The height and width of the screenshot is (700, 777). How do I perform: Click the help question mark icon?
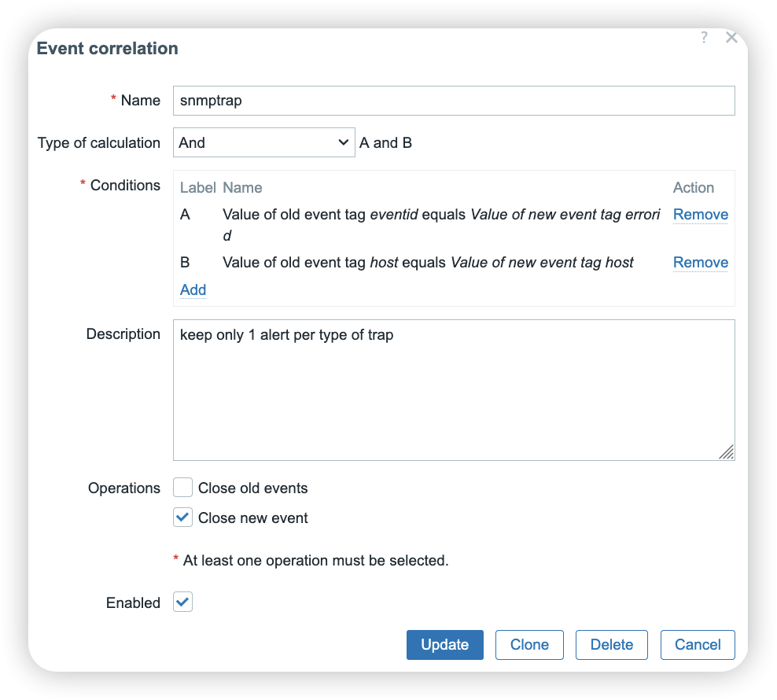[704, 38]
